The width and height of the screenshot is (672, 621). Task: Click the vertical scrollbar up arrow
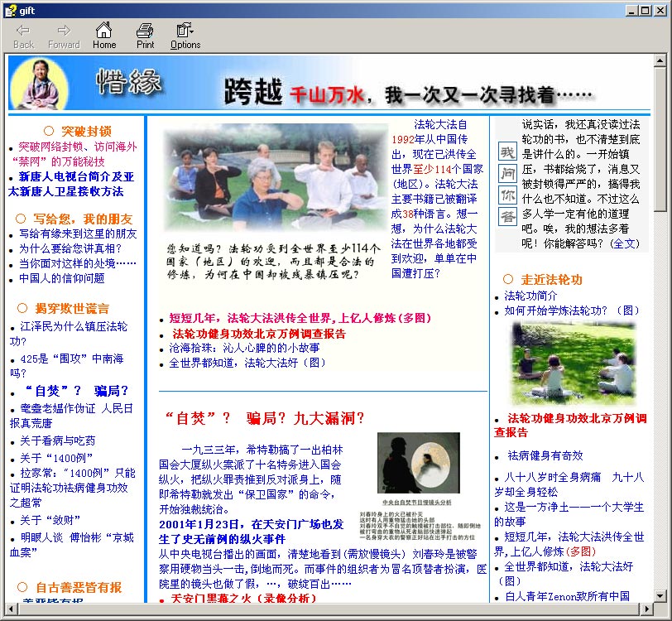pyautogui.click(x=660, y=61)
